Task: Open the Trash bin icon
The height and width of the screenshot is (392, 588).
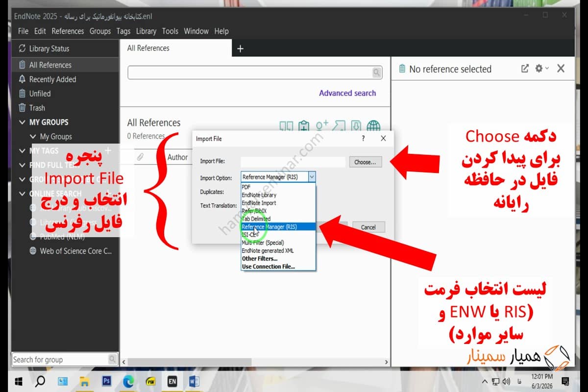Action: (x=22, y=108)
